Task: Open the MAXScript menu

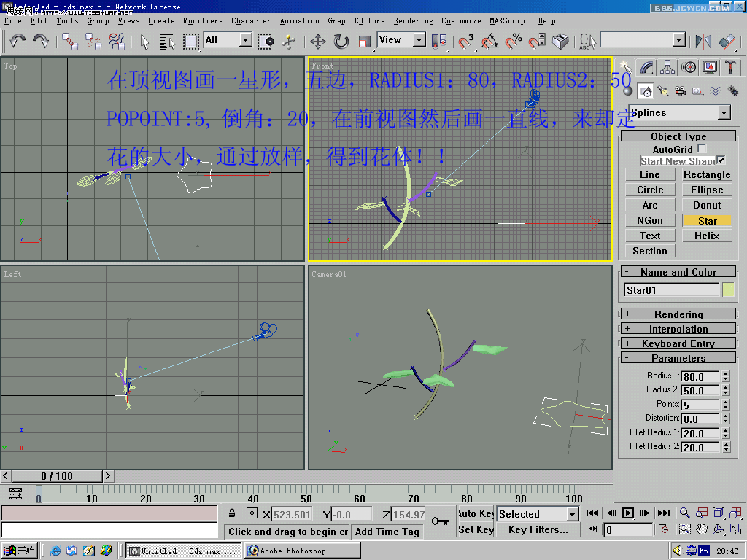Action: pyautogui.click(x=509, y=20)
